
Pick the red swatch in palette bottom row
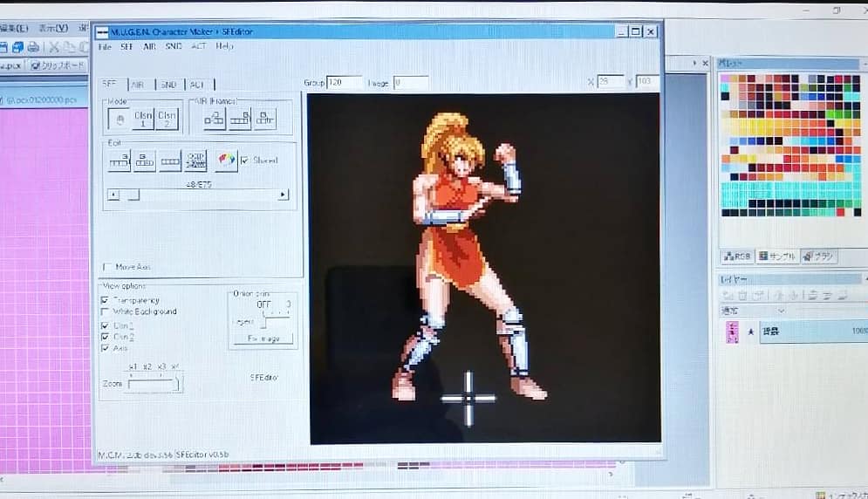[841, 212]
